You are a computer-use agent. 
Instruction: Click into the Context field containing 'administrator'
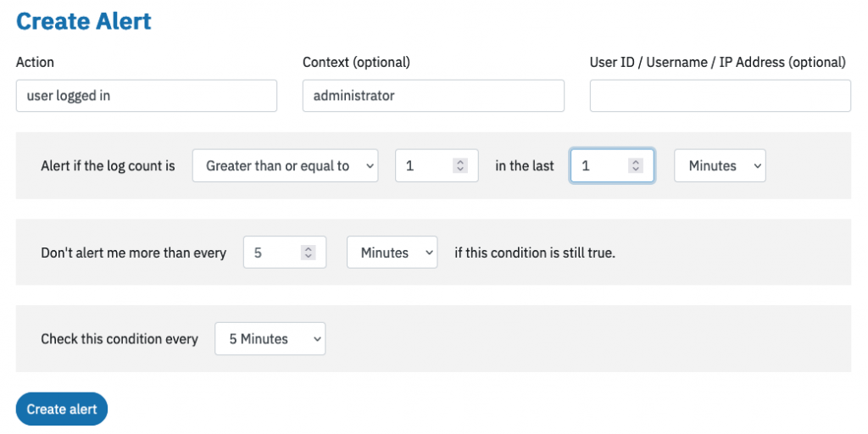(x=433, y=96)
